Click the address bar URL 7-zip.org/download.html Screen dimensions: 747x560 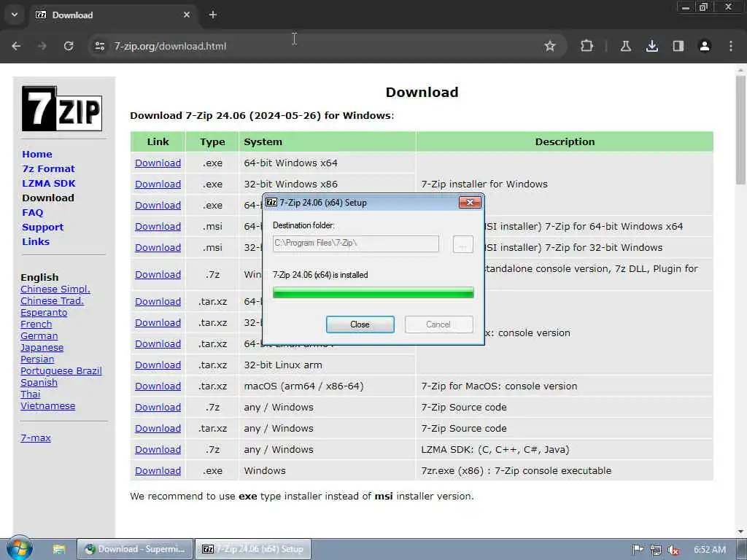pyautogui.click(x=170, y=46)
